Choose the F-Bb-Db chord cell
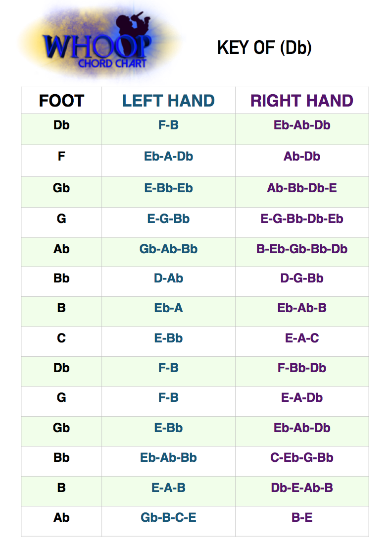The width and height of the screenshot is (392, 557). click(x=302, y=368)
